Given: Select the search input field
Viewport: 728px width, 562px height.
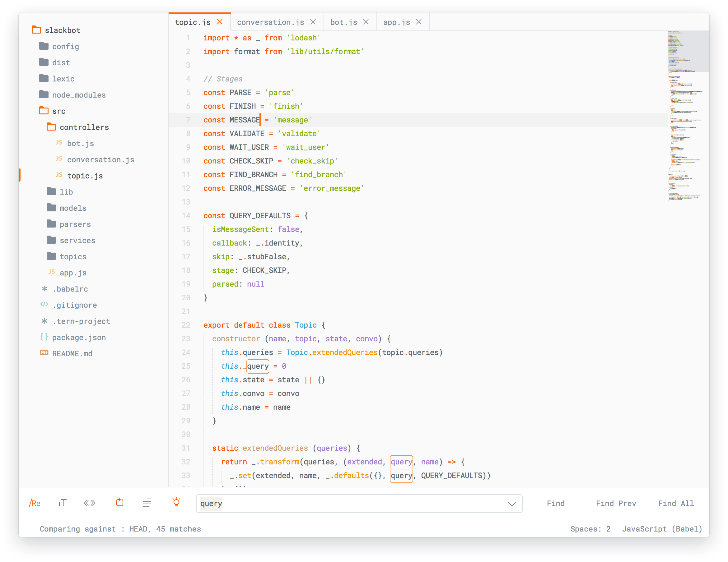Looking at the screenshot, I should [x=357, y=503].
